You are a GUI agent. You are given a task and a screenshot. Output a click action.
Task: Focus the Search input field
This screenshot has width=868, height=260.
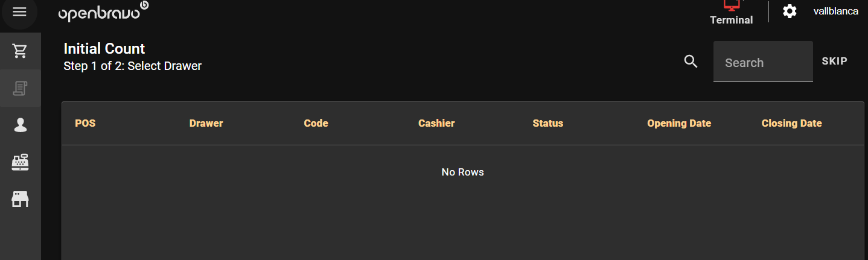click(762, 62)
